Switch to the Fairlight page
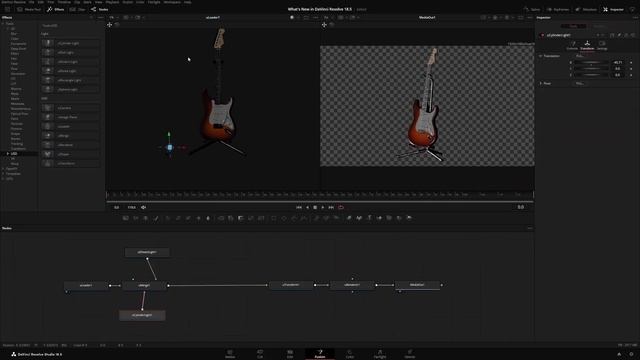This screenshot has width=640, height=360. [x=380, y=353]
